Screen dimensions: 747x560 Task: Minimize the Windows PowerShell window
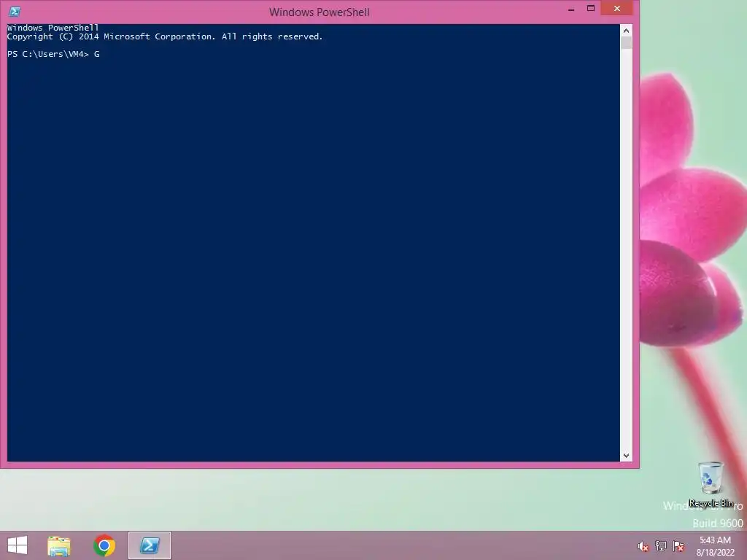click(x=570, y=9)
